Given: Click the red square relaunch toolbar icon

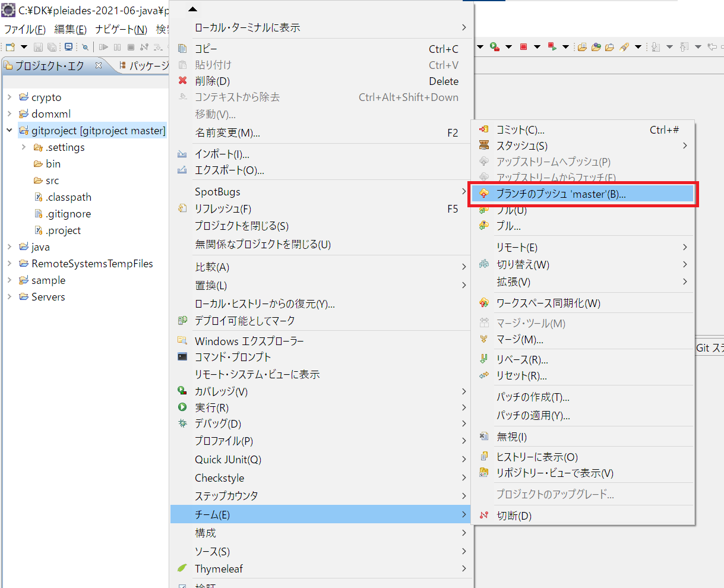Looking at the screenshot, I should click(x=552, y=47).
